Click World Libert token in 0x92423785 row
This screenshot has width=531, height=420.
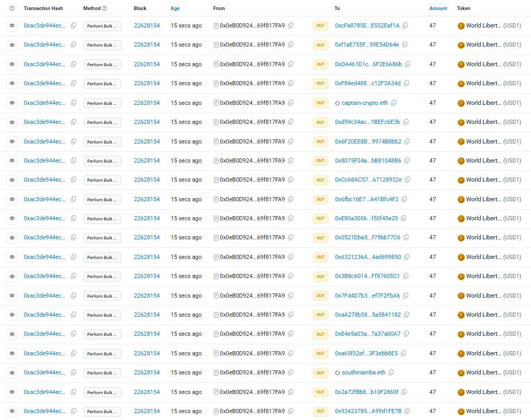(x=484, y=411)
